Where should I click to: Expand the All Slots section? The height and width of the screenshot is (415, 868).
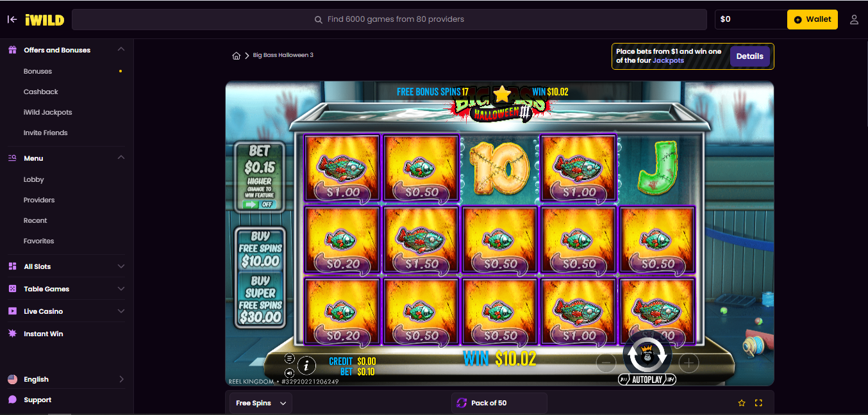pyautogui.click(x=67, y=266)
